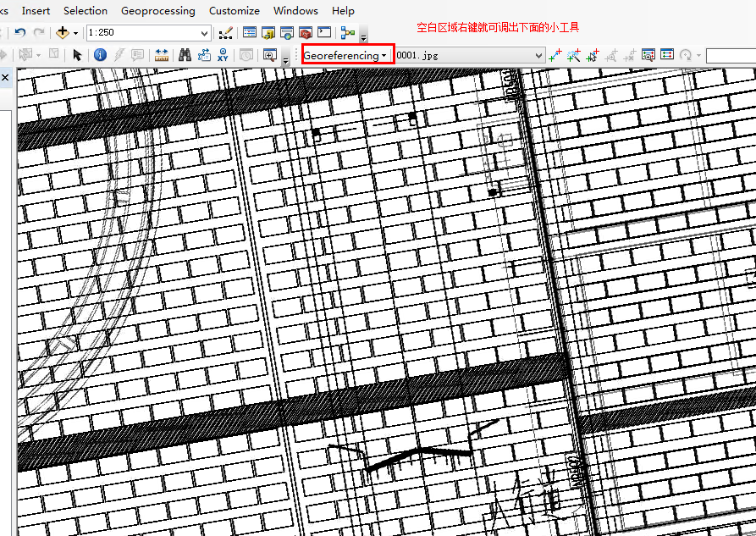The width and height of the screenshot is (756, 536).
Task: Open the Find dialog
Action: tap(183, 54)
